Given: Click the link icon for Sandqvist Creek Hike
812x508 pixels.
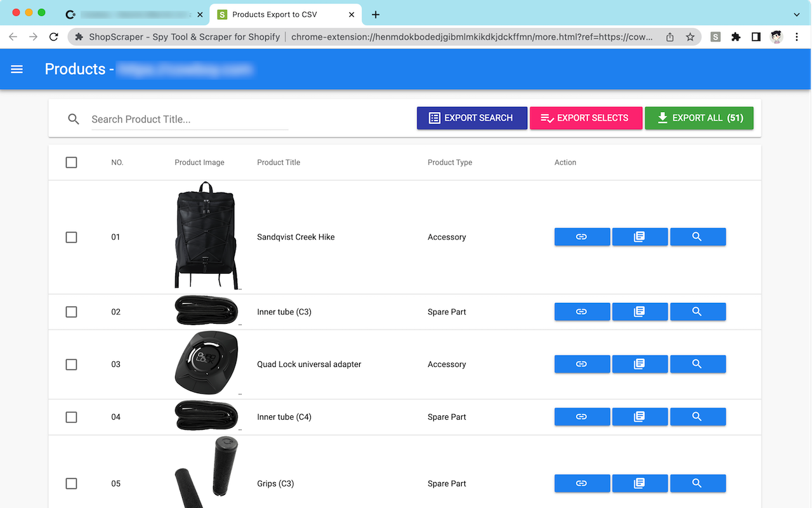Looking at the screenshot, I should (x=582, y=237).
